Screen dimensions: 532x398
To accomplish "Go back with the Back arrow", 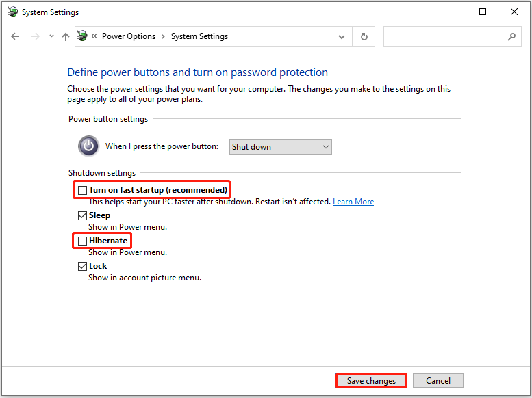I will [x=15, y=36].
